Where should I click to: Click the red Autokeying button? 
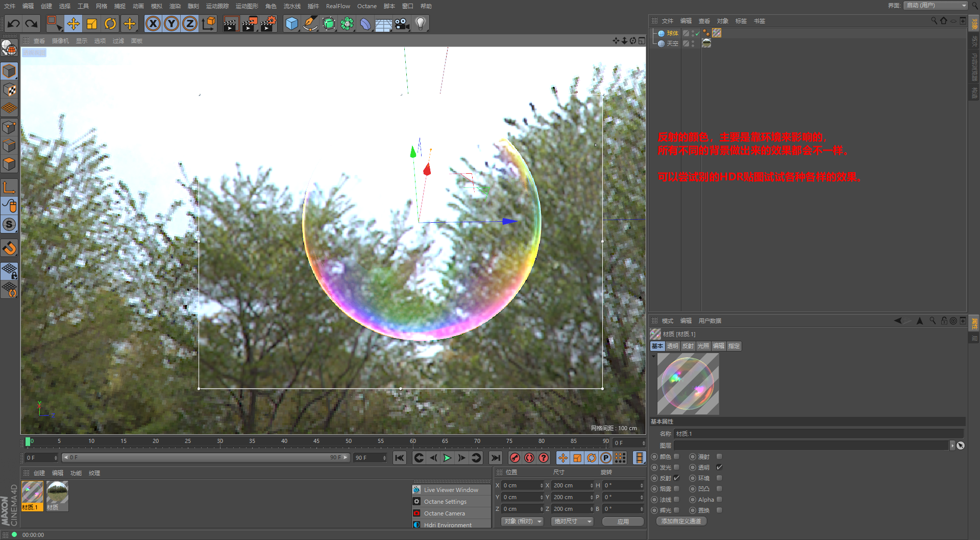tap(529, 458)
